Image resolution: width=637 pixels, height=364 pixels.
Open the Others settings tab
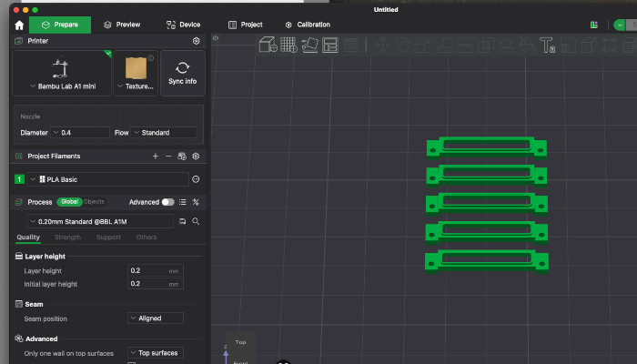(x=147, y=238)
